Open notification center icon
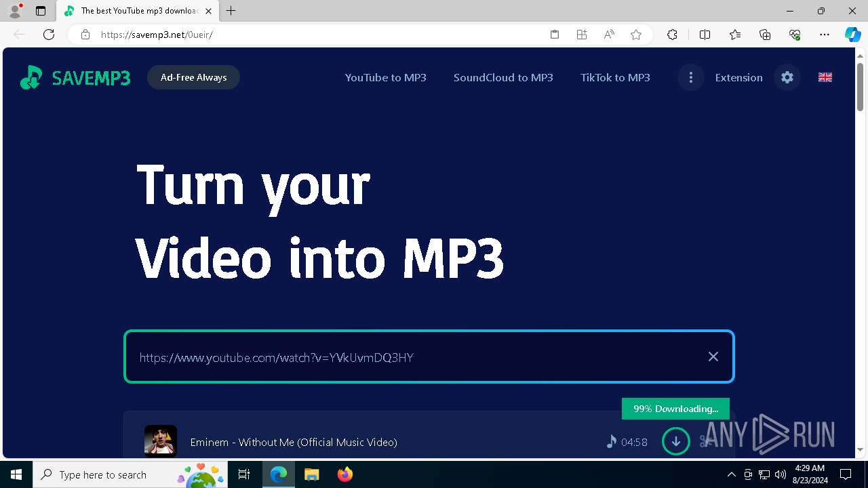868x488 pixels. [x=846, y=474]
